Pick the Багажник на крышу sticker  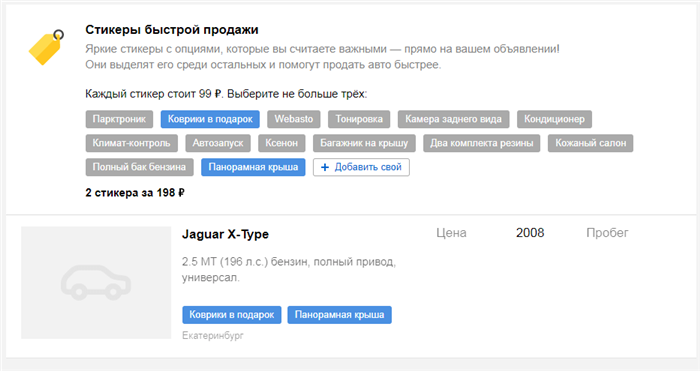364,143
